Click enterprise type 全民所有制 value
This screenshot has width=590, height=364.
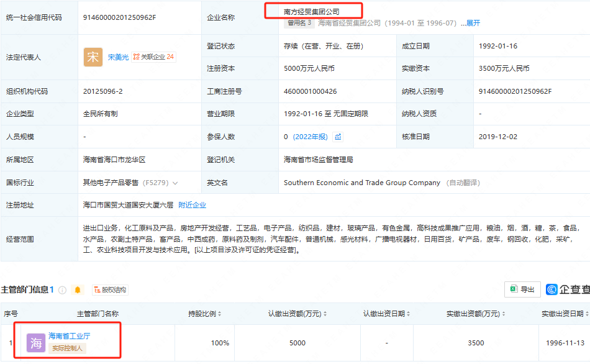[101, 114]
